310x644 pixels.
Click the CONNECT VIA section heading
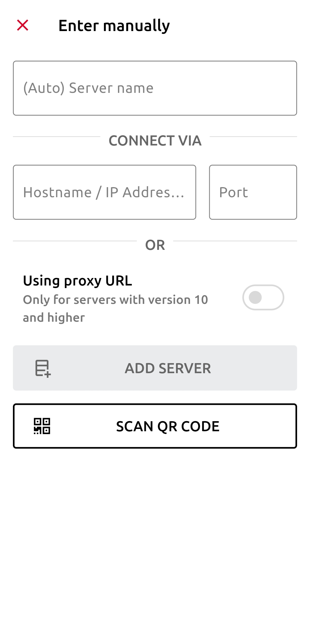coord(155,141)
